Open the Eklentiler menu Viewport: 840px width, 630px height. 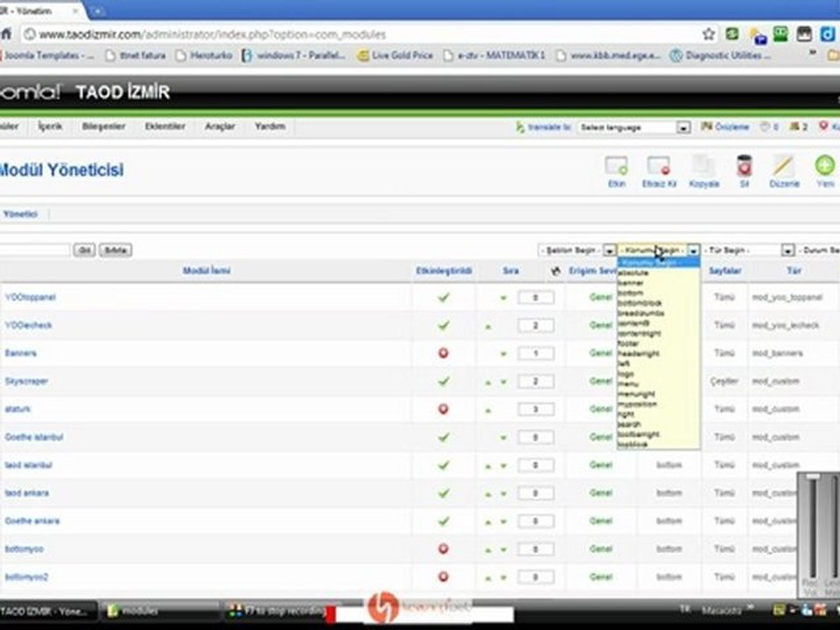pyautogui.click(x=165, y=126)
